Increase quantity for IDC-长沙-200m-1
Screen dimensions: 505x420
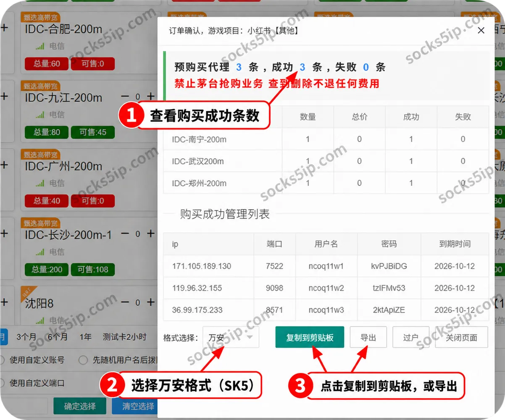point(151,234)
